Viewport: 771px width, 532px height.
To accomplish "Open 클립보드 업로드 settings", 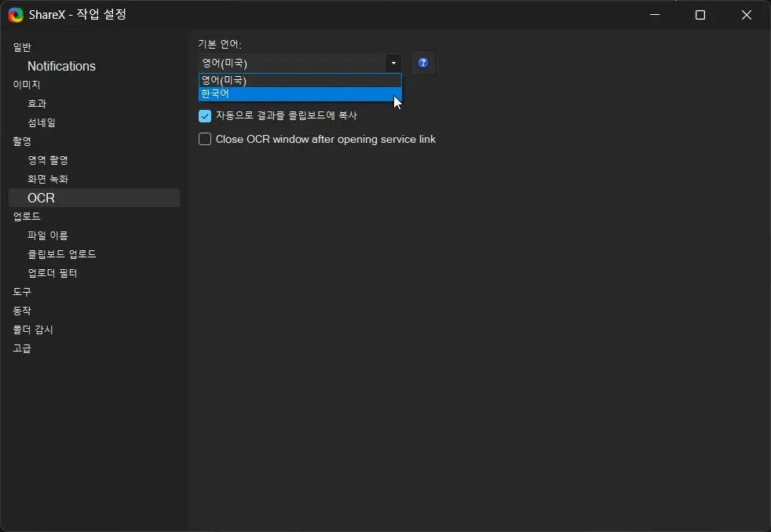I will tap(62, 254).
